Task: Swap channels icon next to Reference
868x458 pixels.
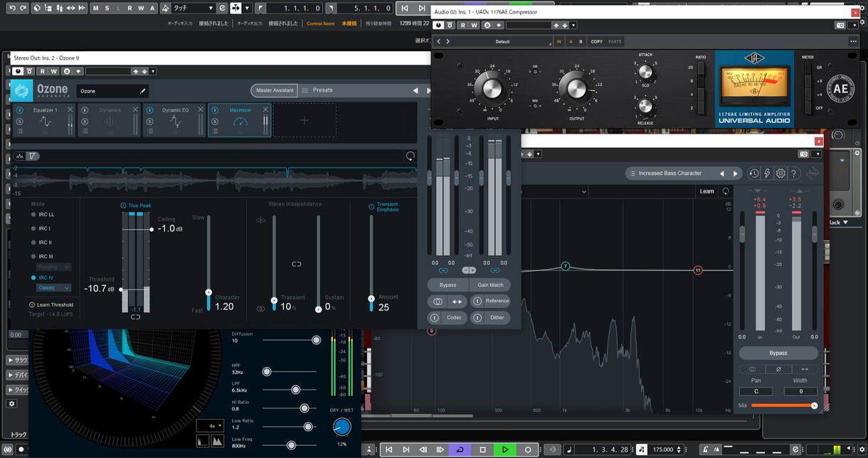Action: click(457, 301)
